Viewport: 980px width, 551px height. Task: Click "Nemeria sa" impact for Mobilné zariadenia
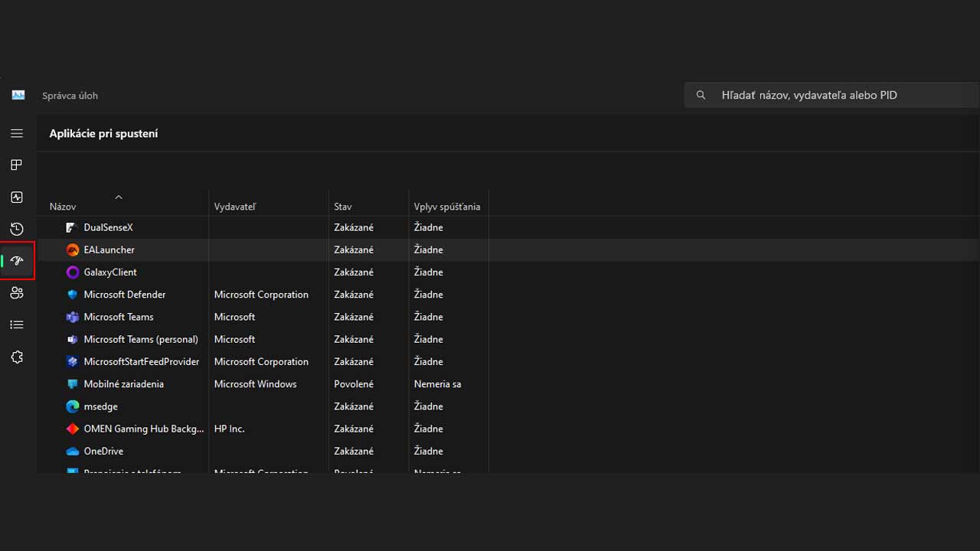(x=438, y=384)
